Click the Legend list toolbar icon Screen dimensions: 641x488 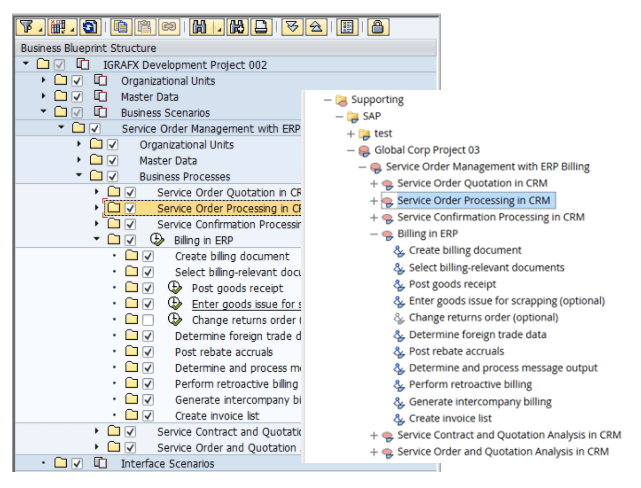tap(347, 27)
